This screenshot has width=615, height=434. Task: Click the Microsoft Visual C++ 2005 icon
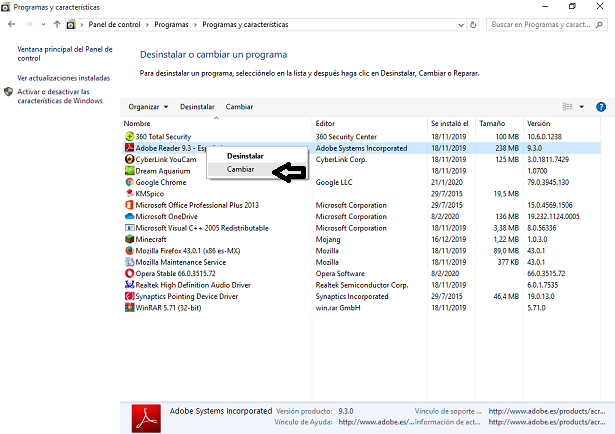pos(129,228)
